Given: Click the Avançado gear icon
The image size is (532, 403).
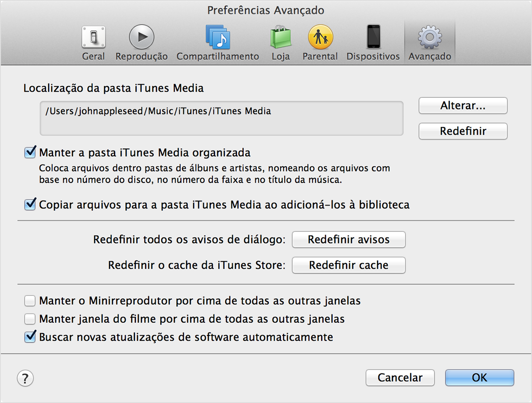Looking at the screenshot, I should 429,37.
